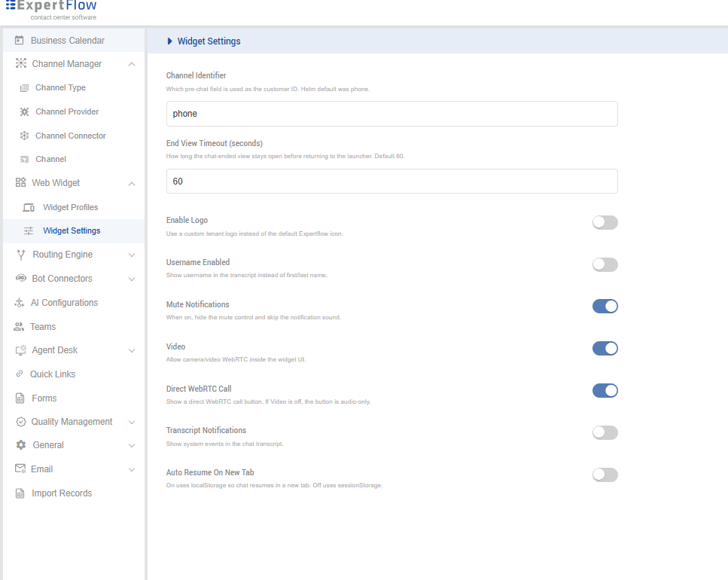Expand the Routing Engine chevron
The height and width of the screenshot is (580, 728).
click(132, 255)
